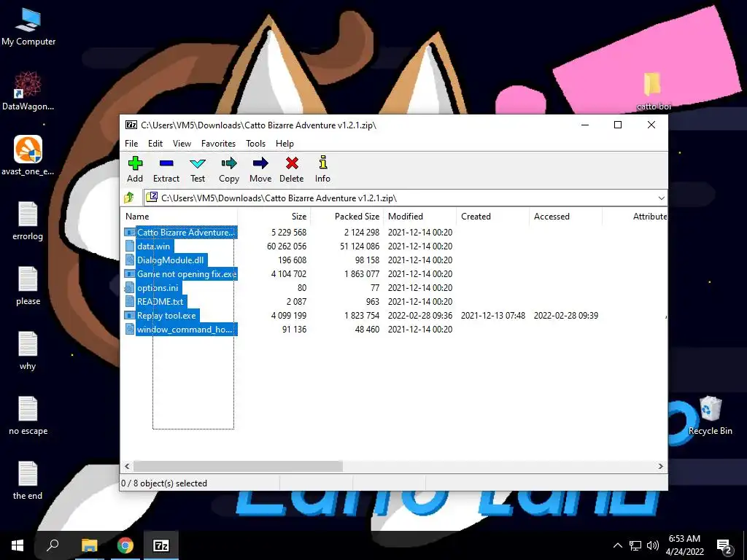
Task: Open the notification center
Action: (724, 545)
